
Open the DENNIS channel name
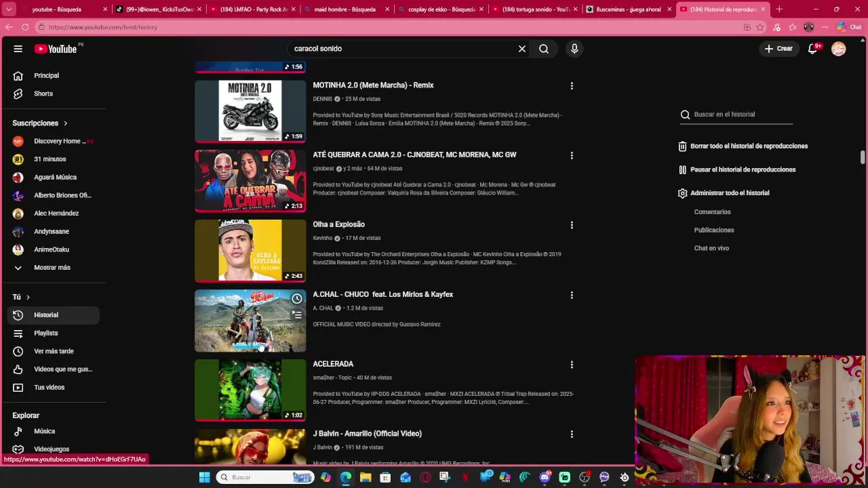coord(322,99)
